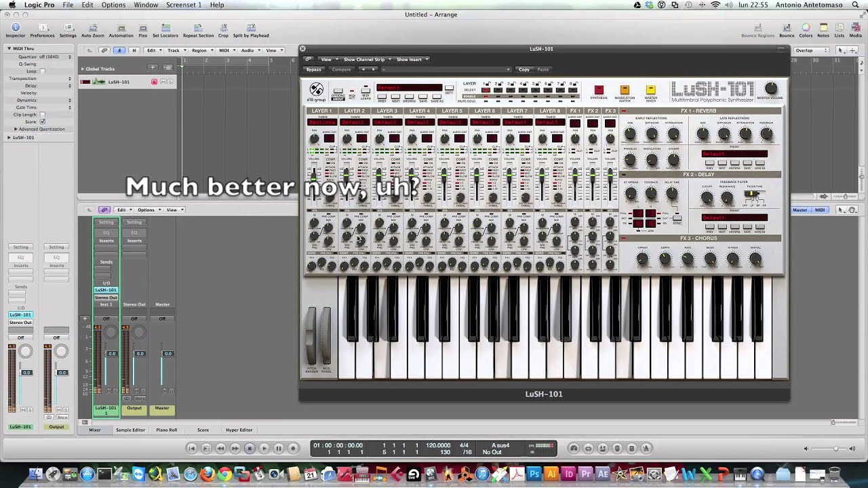
Task: Click the Synthesis red button in LuSH-101
Action: [599, 90]
